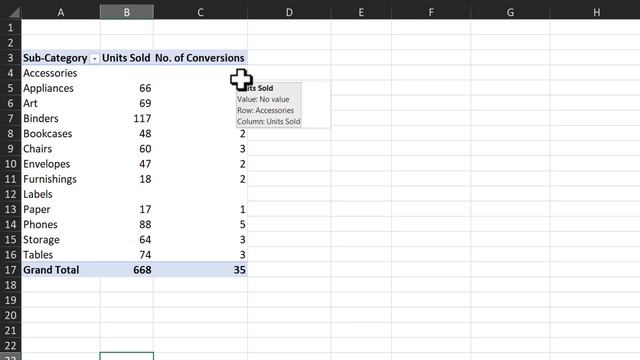Click Units Sold value 18 for Furnishings
The height and width of the screenshot is (360, 640).
tap(145, 179)
